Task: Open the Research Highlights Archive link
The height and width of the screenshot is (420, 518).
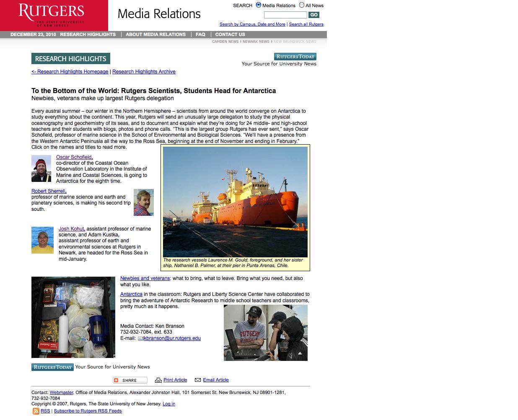Action: pos(144,72)
